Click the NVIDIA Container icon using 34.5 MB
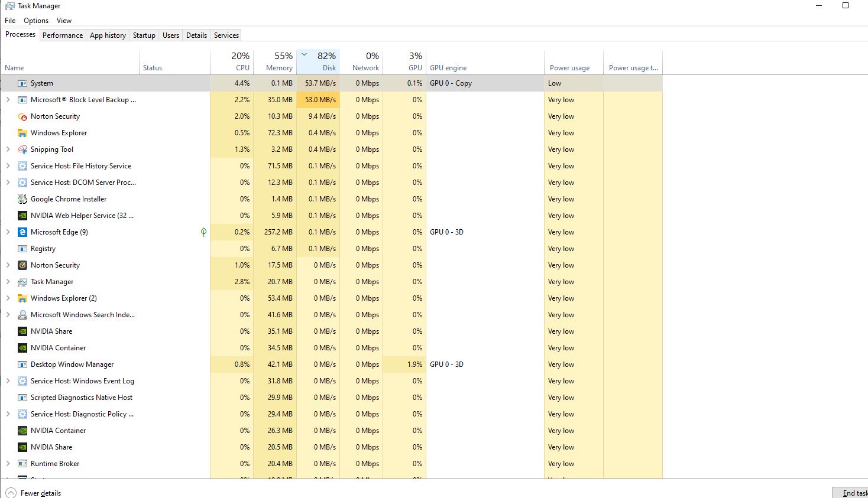The width and height of the screenshot is (868, 498). 22,348
